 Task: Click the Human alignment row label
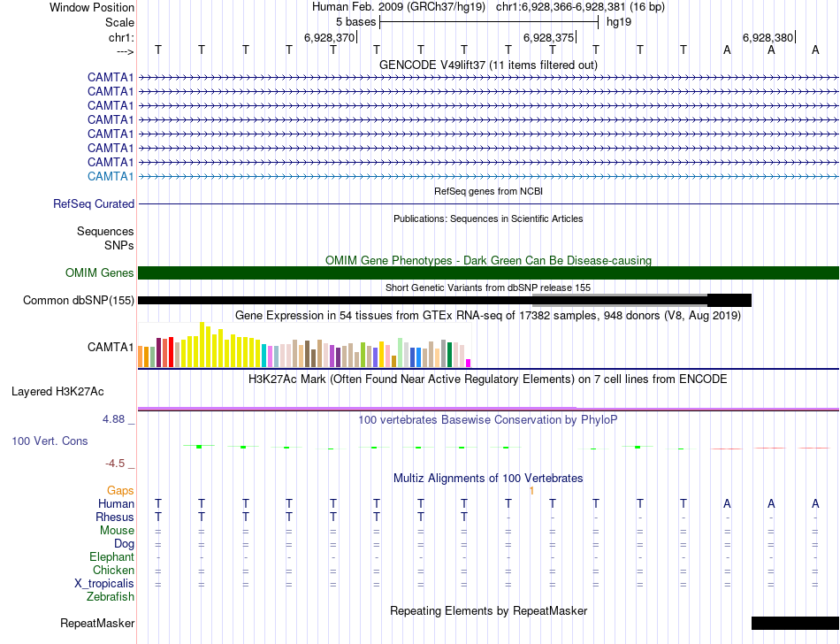point(116,503)
